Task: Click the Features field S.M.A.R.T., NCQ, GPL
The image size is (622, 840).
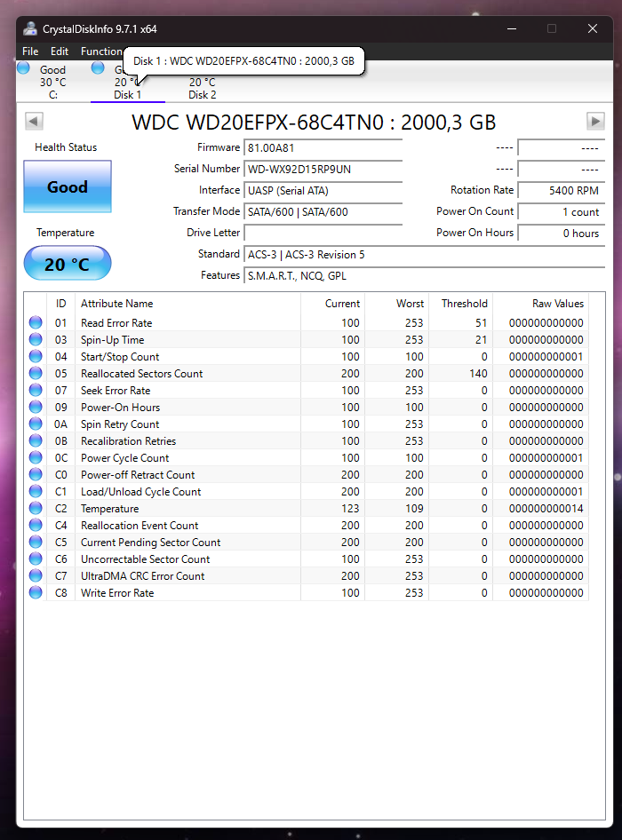Action: tap(424, 276)
